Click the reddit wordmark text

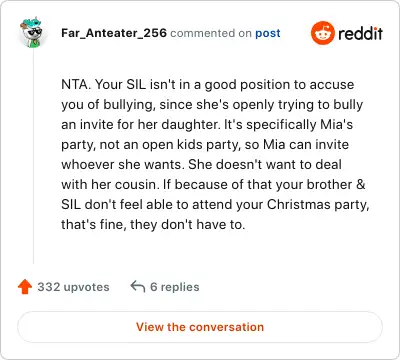360,33
